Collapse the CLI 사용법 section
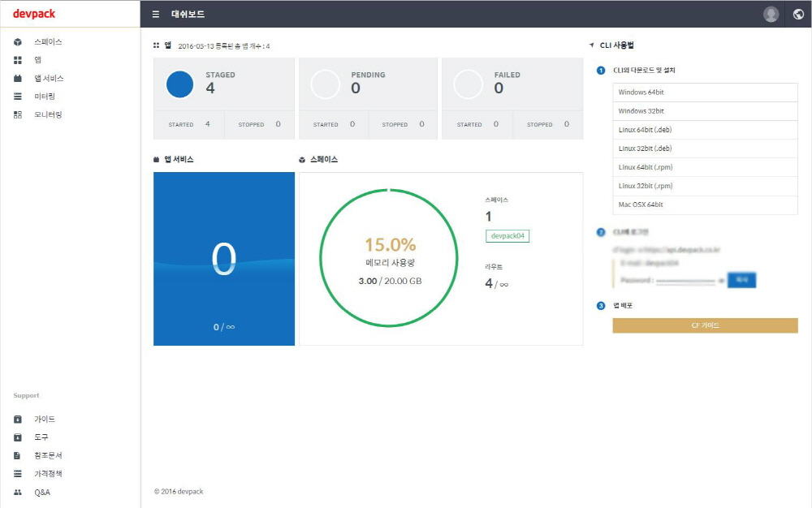812x508 pixels. pyautogui.click(x=592, y=45)
